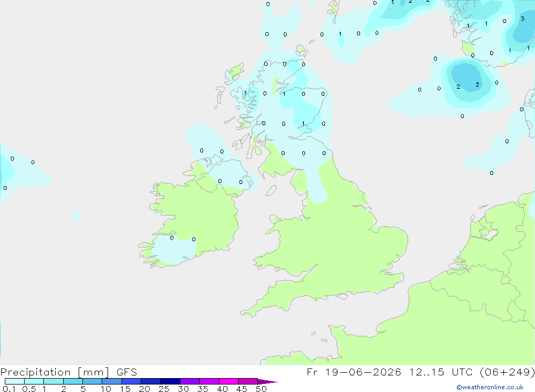Click the legend label '0.1'
This screenshot has width=535, height=392.
pos(9,389)
